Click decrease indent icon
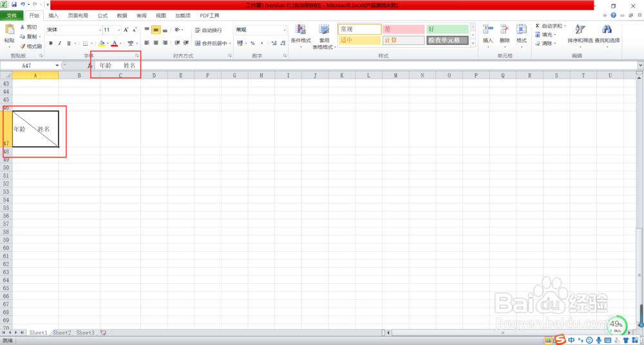644x345 pixels. click(177, 42)
